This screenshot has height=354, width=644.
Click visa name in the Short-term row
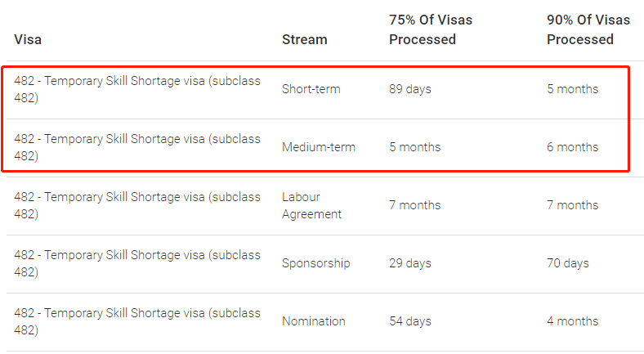click(137, 89)
